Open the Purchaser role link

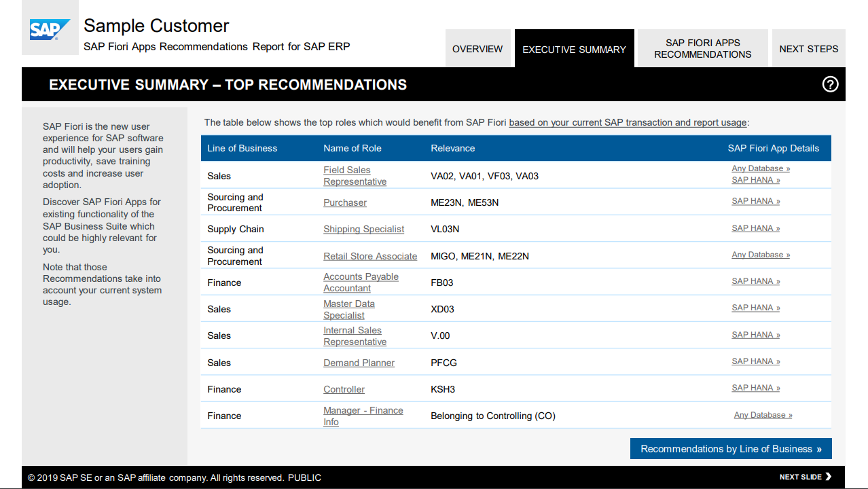pos(345,202)
